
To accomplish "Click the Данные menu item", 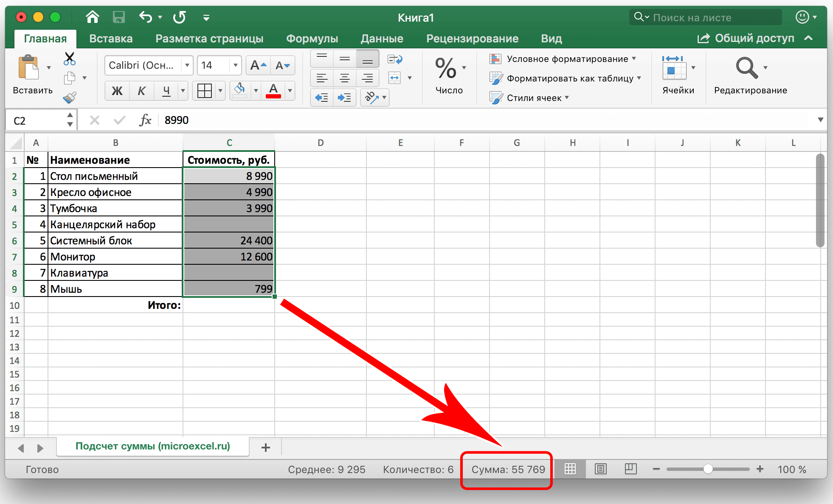I will click(381, 38).
